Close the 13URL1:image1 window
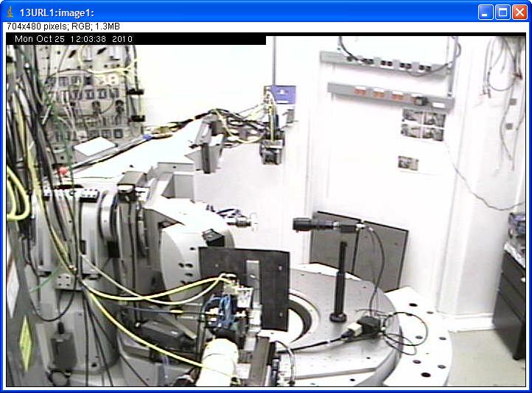This screenshot has height=393, width=532. (519, 12)
